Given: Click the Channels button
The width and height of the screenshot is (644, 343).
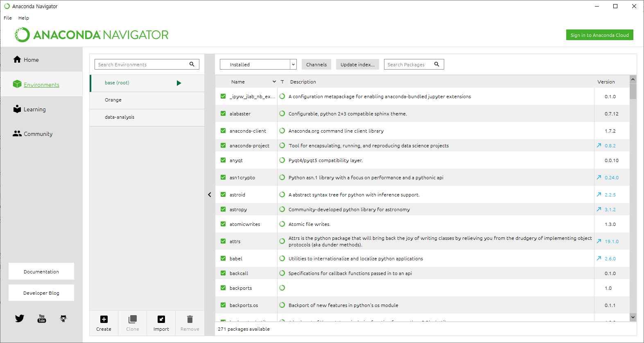Looking at the screenshot, I should click(316, 64).
